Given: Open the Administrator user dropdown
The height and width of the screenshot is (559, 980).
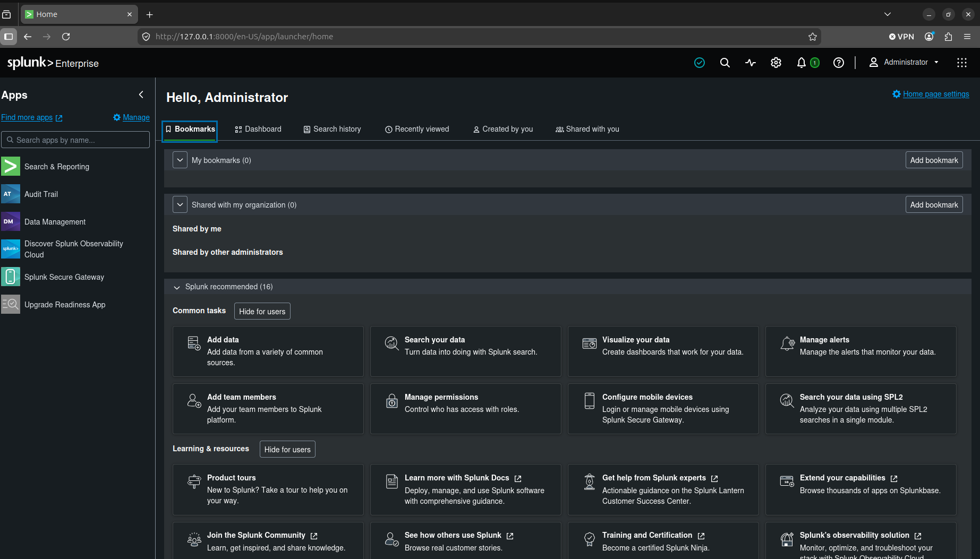Looking at the screenshot, I should 904,62.
